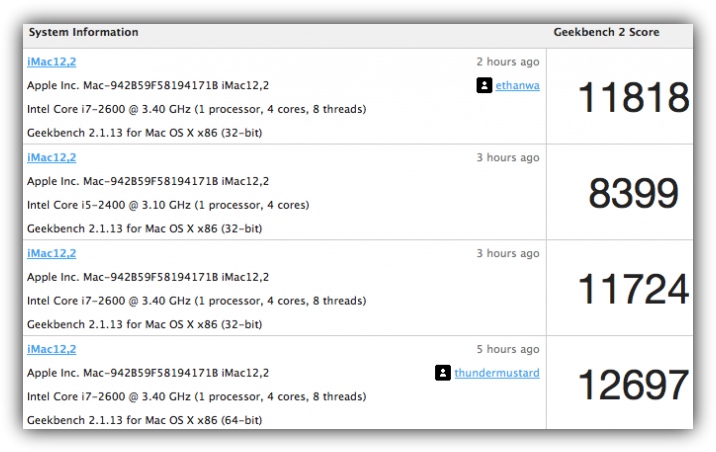Click Apple Inc. Mac-942B59F58194171B line in 8399 row
The height and width of the screenshot is (452, 716).
(148, 181)
